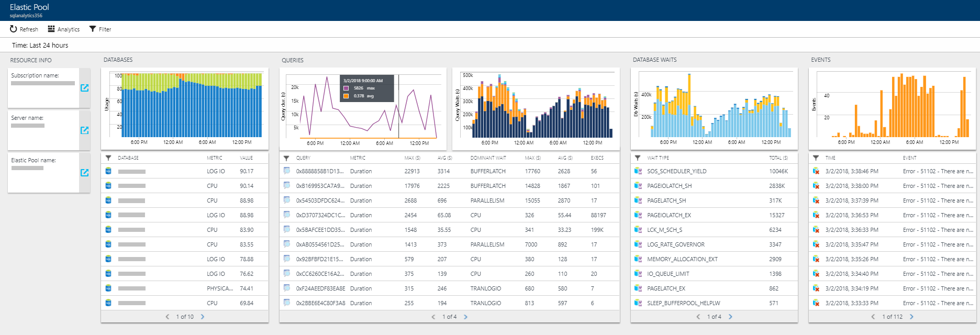
Task: Select the SOS_SCHEDULER_YIELD wait type row
Action: point(676,171)
